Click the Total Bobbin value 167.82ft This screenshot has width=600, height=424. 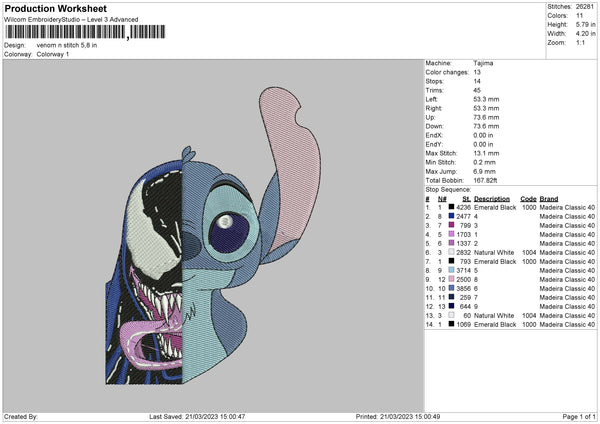485,181
